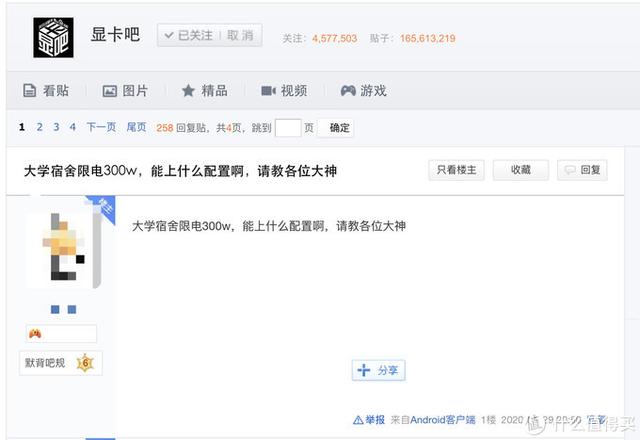Click the 游戏 gamepad icon
This screenshot has width=640, height=440.
click(x=348, y=91)
